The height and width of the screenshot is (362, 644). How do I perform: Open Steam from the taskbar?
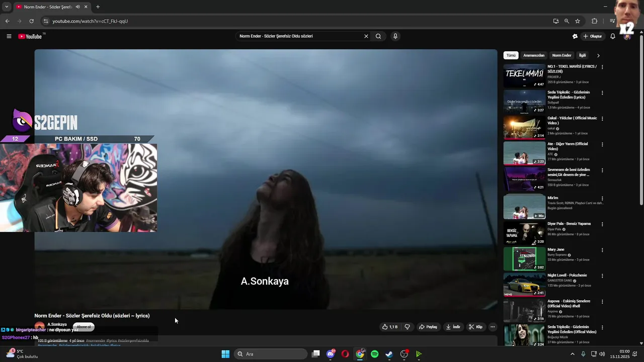[x=389, y=354]
